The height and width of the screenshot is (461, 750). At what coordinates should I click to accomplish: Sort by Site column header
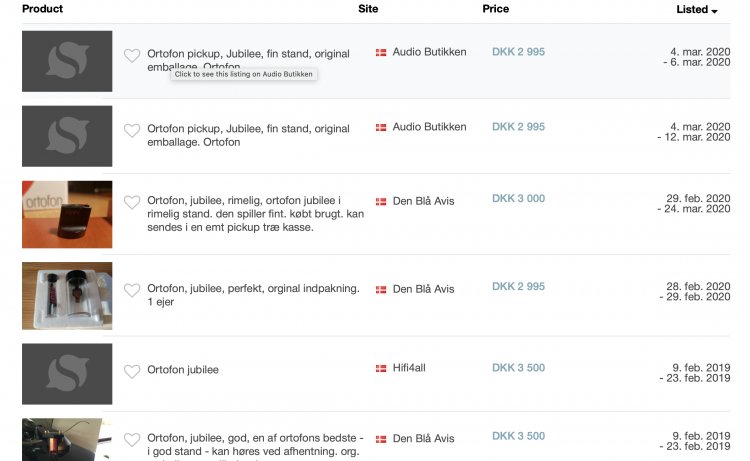(x=368, y=9)
